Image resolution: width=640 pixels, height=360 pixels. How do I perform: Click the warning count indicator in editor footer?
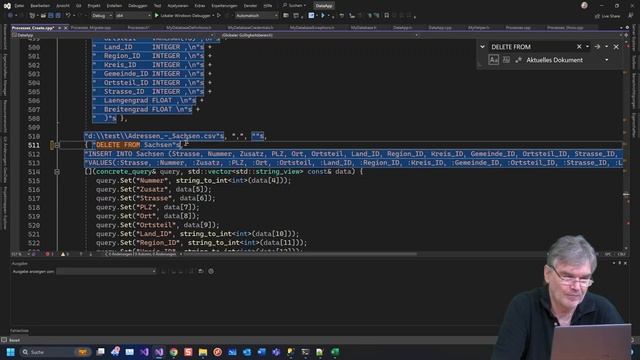click(x=65, y=254)
